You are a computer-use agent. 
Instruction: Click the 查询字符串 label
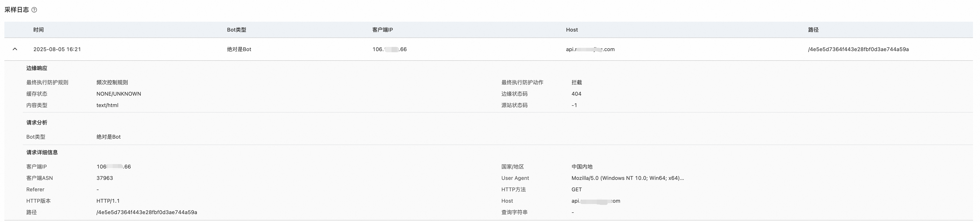pyautogui.click(x=514, y=212)
